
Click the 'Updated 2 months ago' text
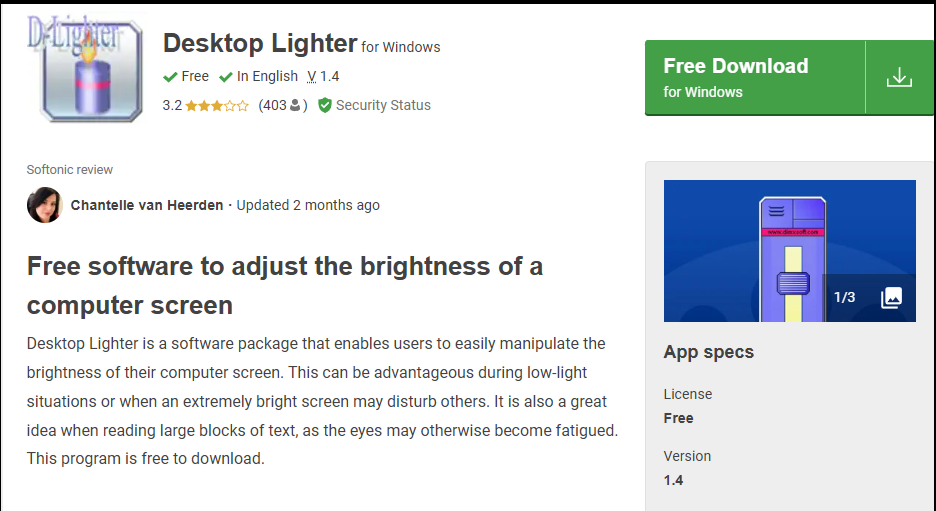point(308,205)
